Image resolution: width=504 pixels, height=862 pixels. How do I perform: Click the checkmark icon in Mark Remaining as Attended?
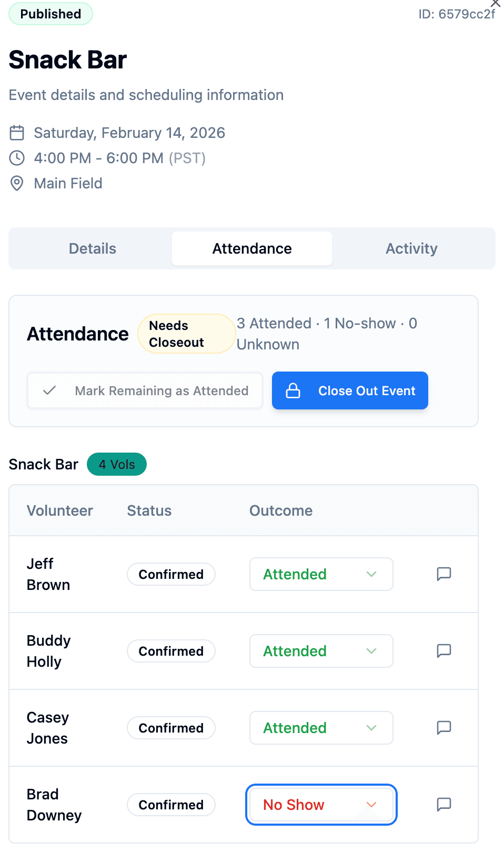tap(49, 390)
